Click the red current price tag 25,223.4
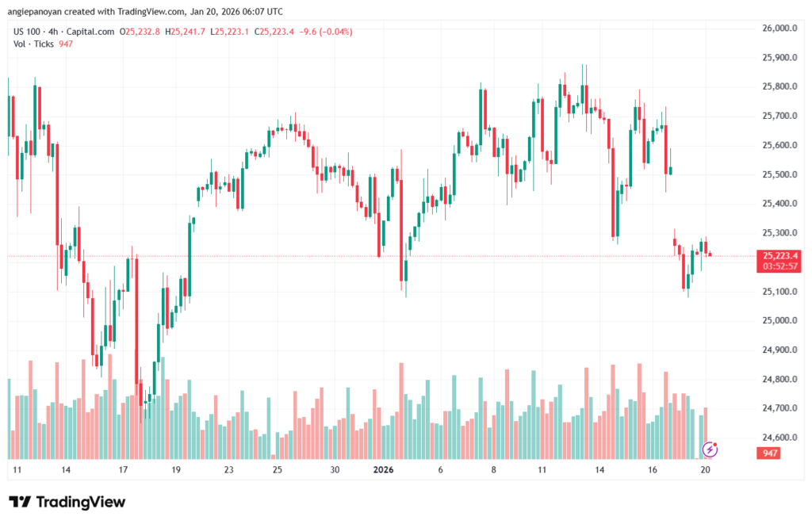 (x=778, y=255)
